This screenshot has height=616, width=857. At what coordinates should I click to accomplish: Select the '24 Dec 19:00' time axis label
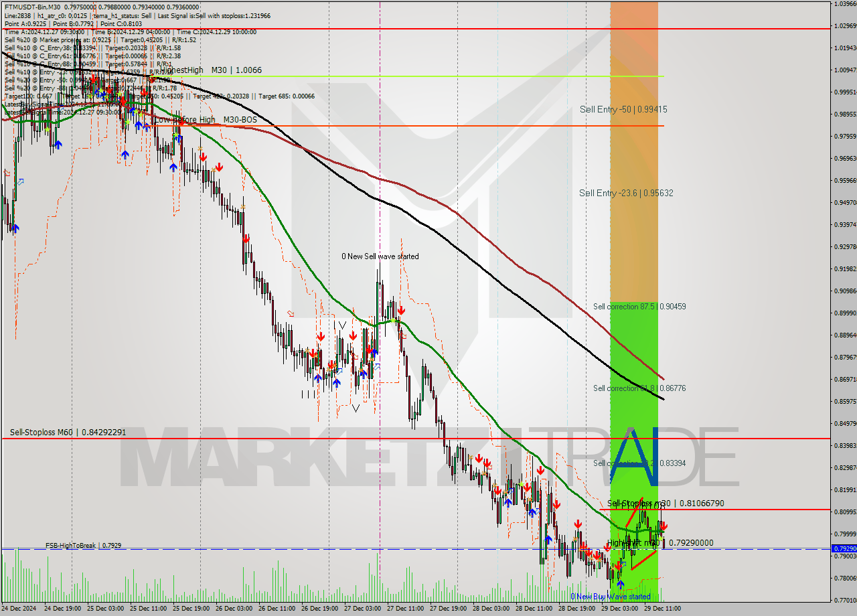click(63, 609)
